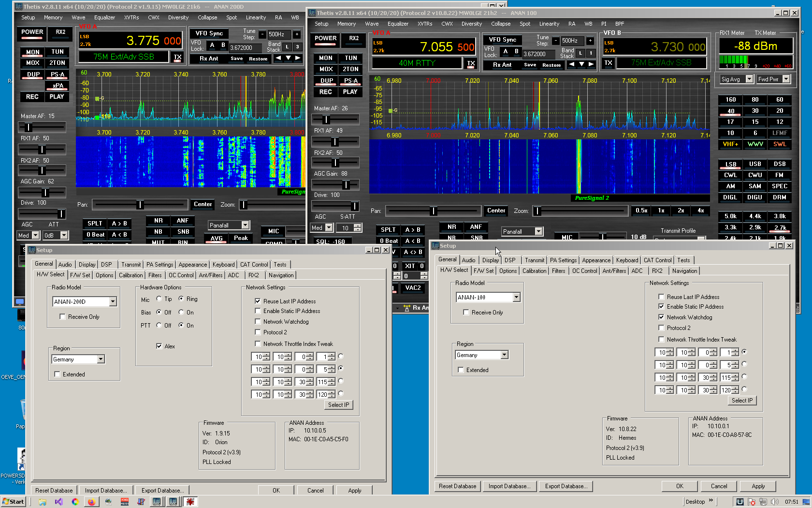
Task: Open File Explorer from the taskbar
Action: (x=42, y=502)
